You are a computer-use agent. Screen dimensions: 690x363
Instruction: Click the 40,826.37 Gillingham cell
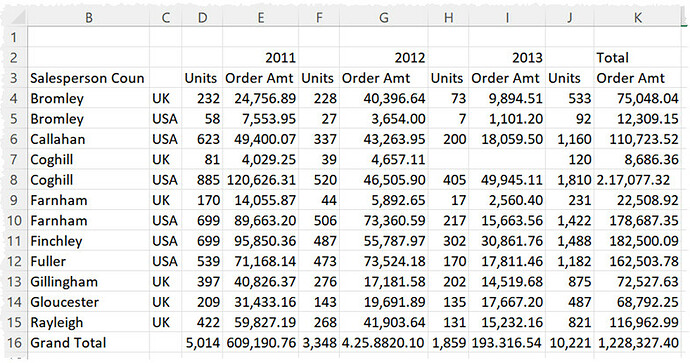(x=261, y=281)
